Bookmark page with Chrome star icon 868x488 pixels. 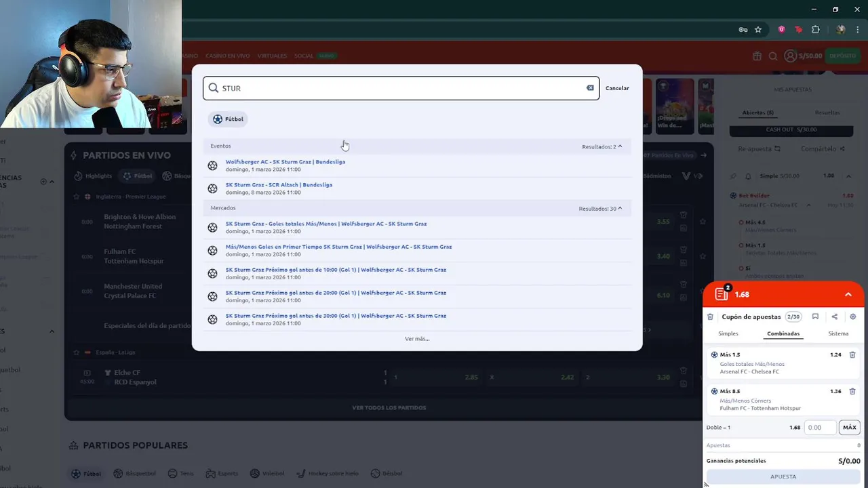tap(758, 30)
